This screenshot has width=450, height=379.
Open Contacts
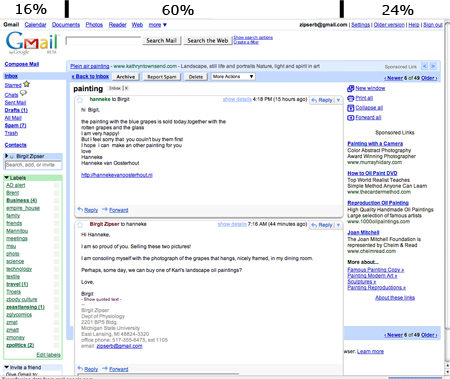15,145
